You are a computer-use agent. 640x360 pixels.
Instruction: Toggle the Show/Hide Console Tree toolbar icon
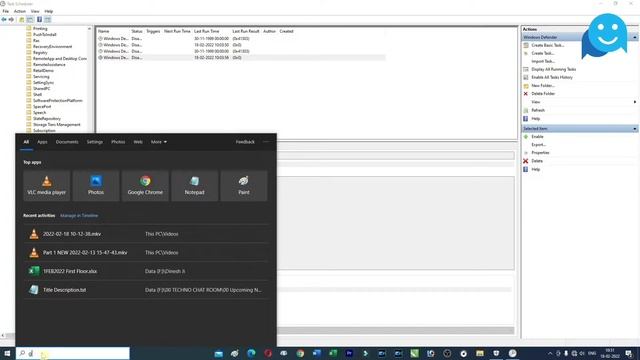(30, 20)
